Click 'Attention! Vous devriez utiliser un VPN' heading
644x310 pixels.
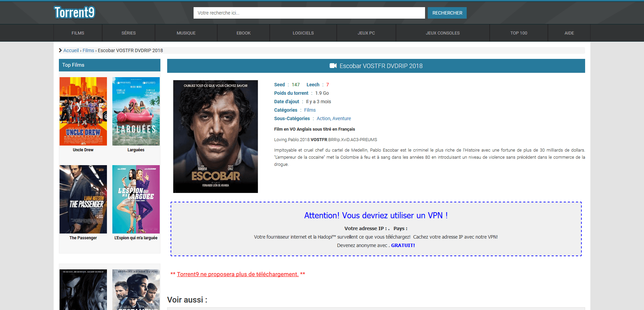tap(376, 215)
